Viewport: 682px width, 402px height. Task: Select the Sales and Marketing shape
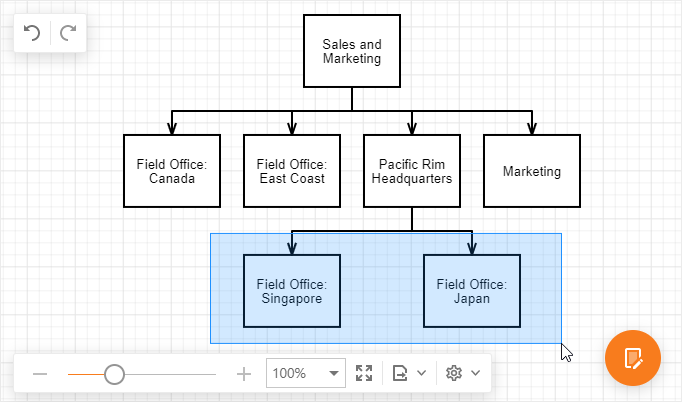(352, 51)
